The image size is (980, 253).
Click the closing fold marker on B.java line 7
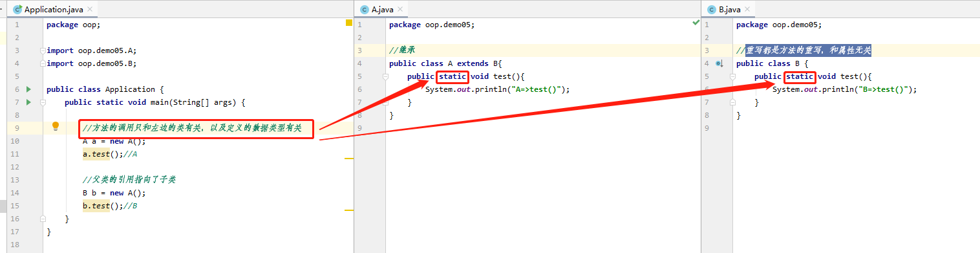tap(733, 102)
